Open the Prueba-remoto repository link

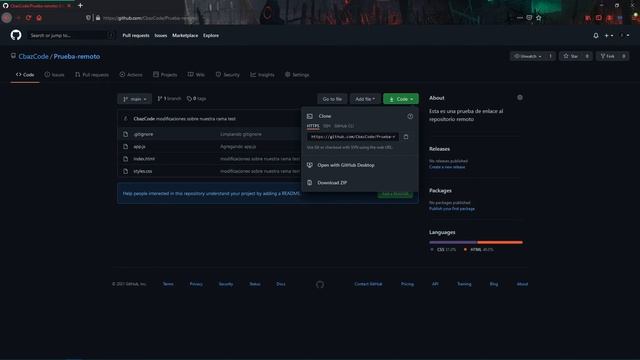click(x=77, y=56)
